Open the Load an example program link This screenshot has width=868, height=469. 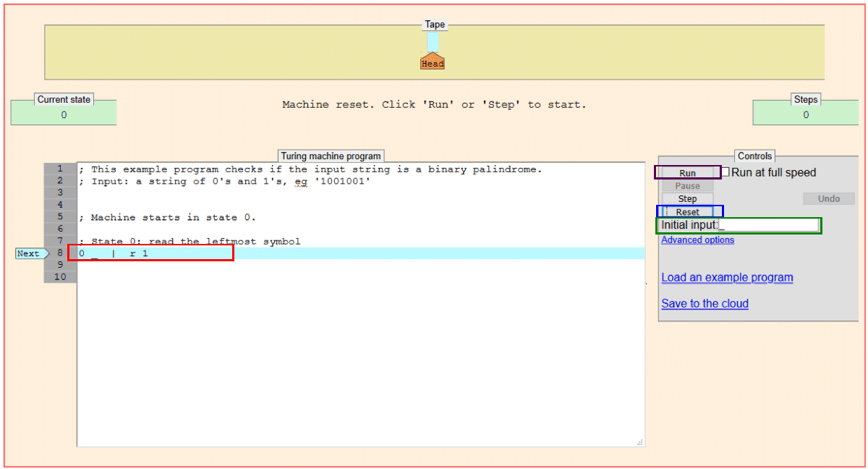(727, 278)
